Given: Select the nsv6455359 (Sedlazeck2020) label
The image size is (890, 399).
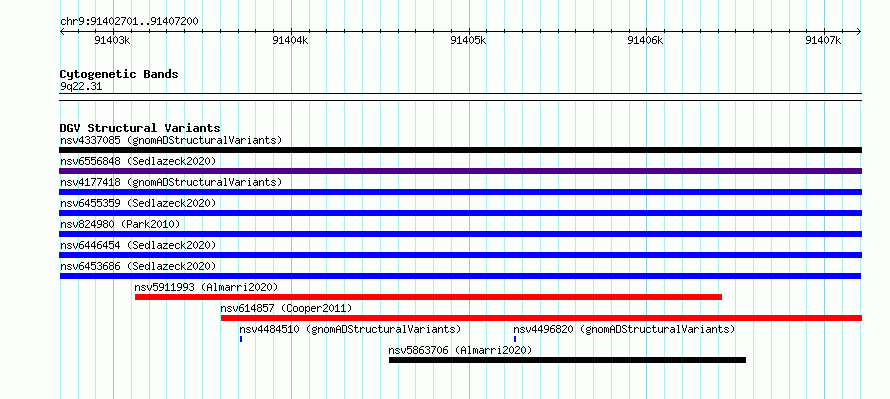Looking at the screenshot, I should tap(138, 203).
